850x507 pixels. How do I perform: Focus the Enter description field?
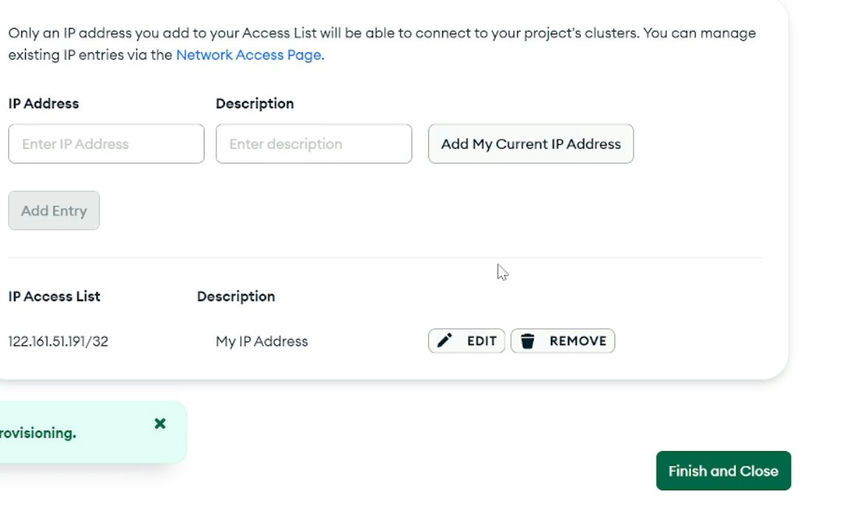[x=314, y=144]
